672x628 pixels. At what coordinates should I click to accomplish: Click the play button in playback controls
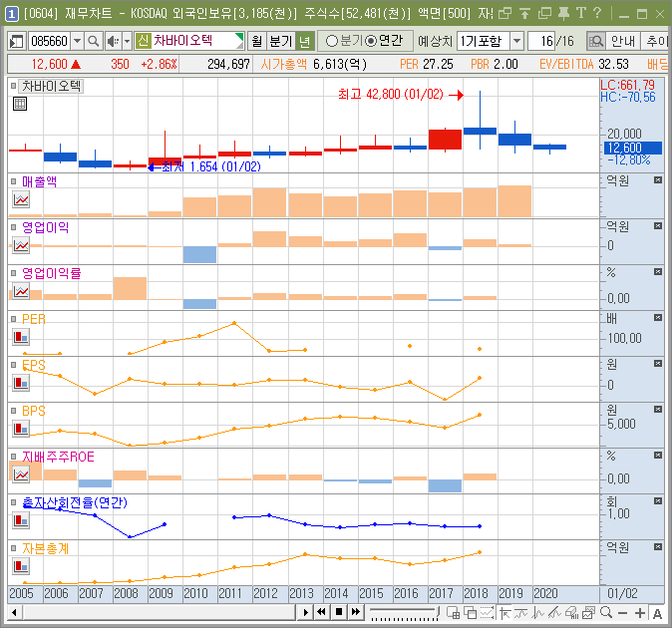305,612
